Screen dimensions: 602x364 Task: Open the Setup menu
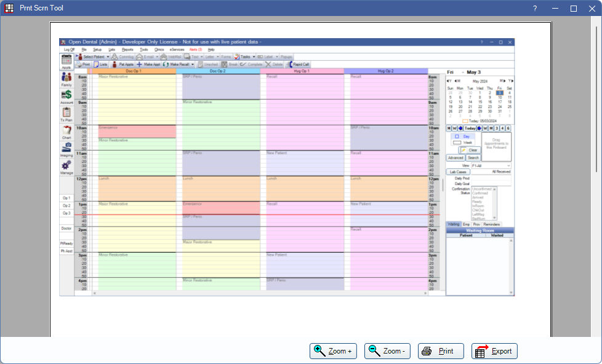(97, 49)
